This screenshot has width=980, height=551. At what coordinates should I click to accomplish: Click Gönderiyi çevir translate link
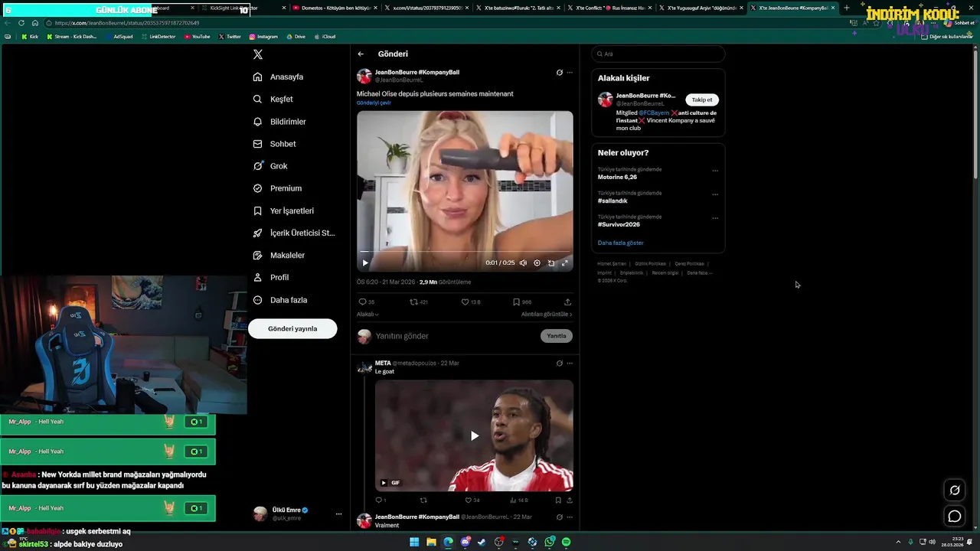click(374, 103)
